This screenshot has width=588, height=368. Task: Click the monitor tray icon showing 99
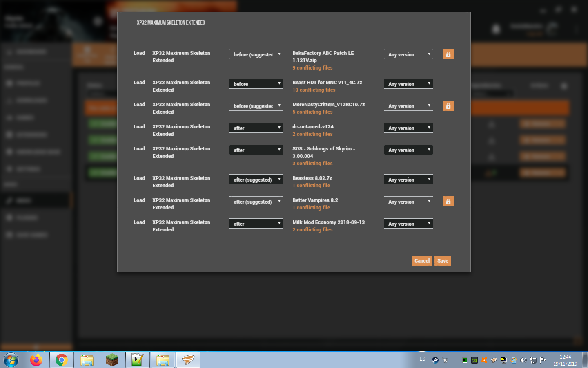pos(504,360)
